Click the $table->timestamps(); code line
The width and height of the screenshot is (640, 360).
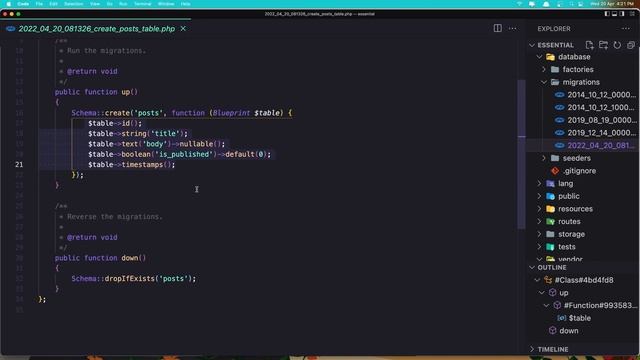click(x=131, y=164)
